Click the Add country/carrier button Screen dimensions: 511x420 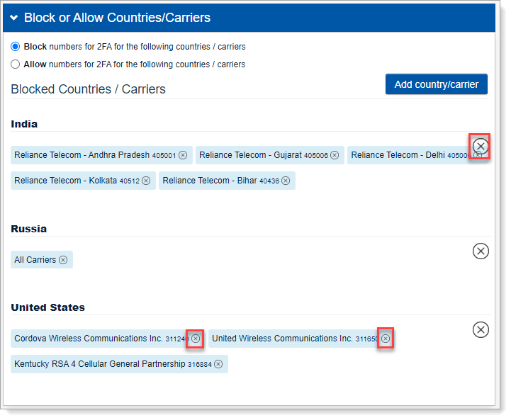pos(436,84)
